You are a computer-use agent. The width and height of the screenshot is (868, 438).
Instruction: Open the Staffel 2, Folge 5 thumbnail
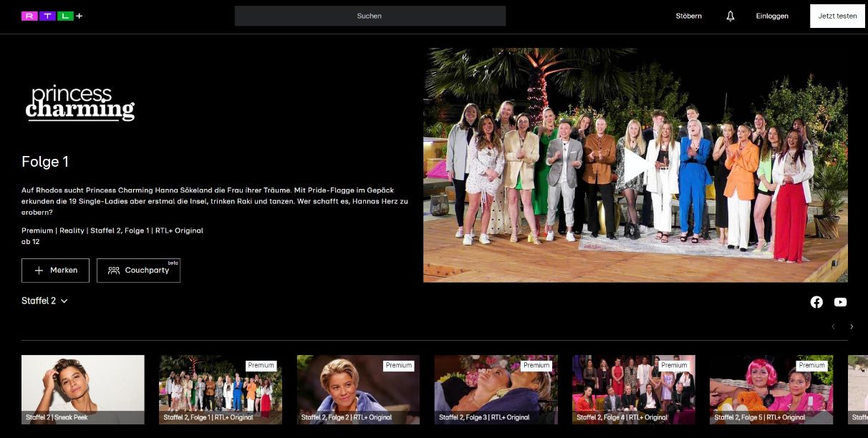coord(771,389)
